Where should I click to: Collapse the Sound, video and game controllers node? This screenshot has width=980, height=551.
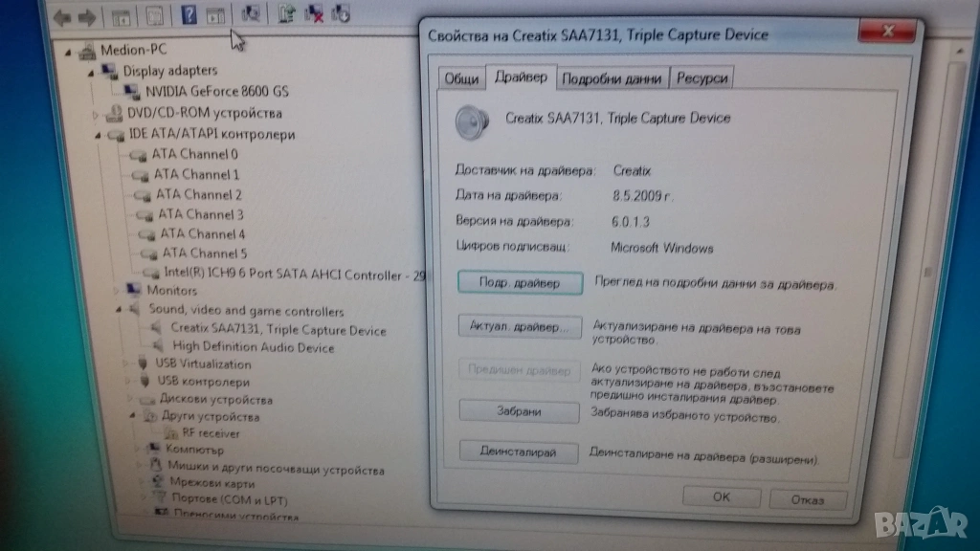point(119,311)
